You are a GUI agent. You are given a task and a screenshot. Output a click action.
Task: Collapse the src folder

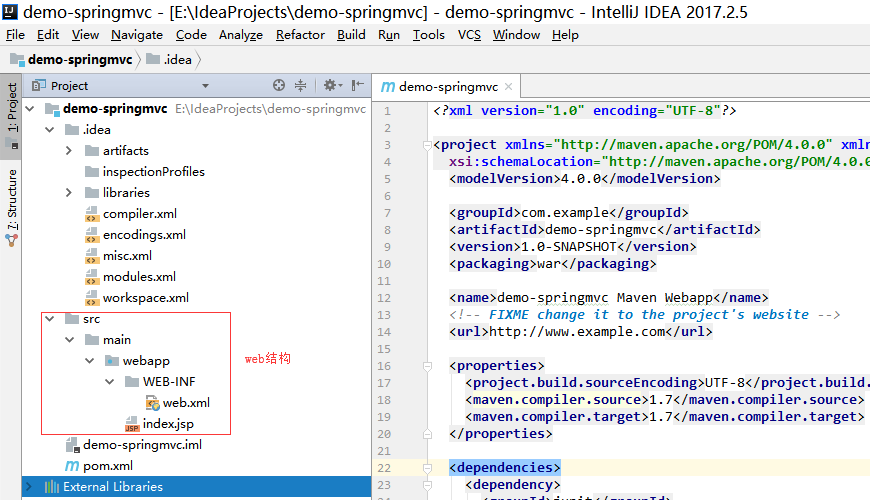click(50, 319)
